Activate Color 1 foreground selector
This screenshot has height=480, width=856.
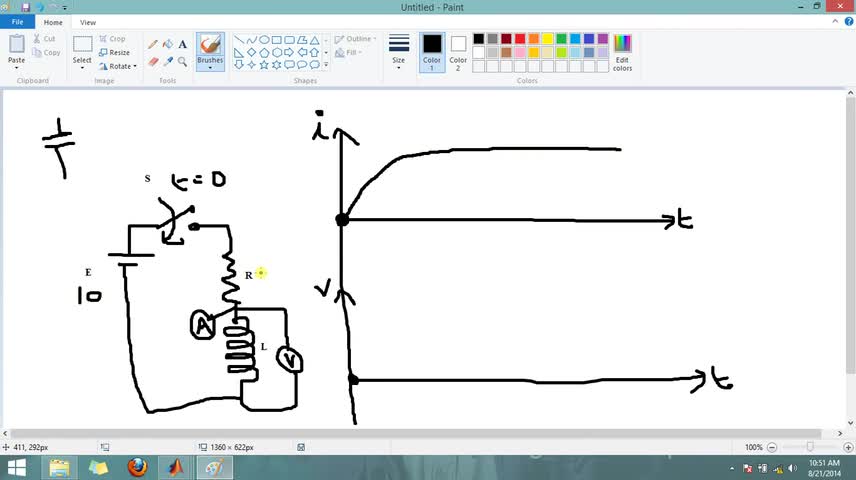(x=432, y=52)
